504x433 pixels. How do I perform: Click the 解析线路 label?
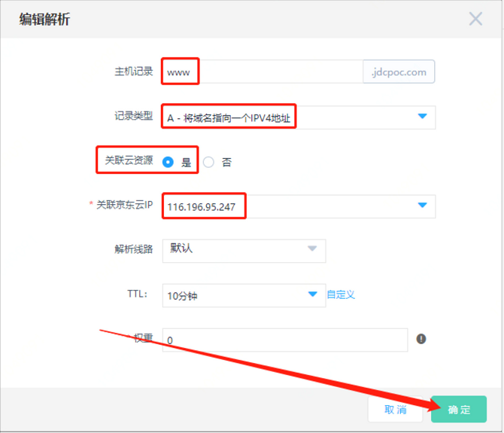tap(134, 249)
